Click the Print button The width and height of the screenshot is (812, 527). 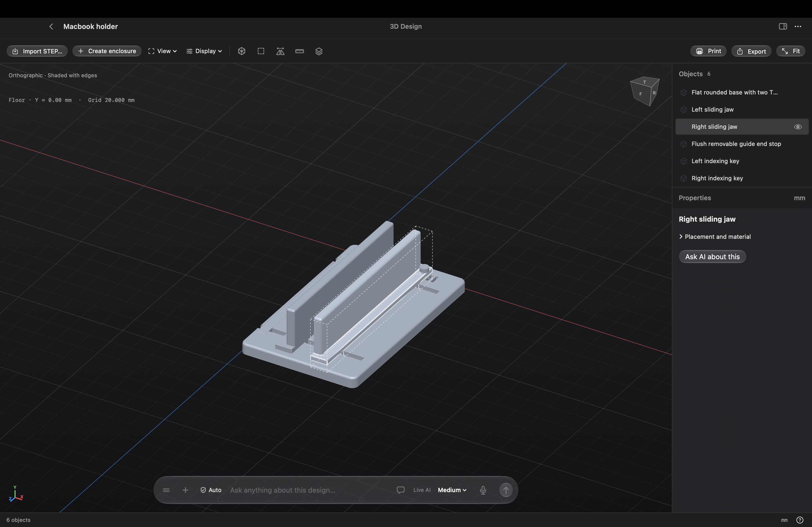click(708, 51)
